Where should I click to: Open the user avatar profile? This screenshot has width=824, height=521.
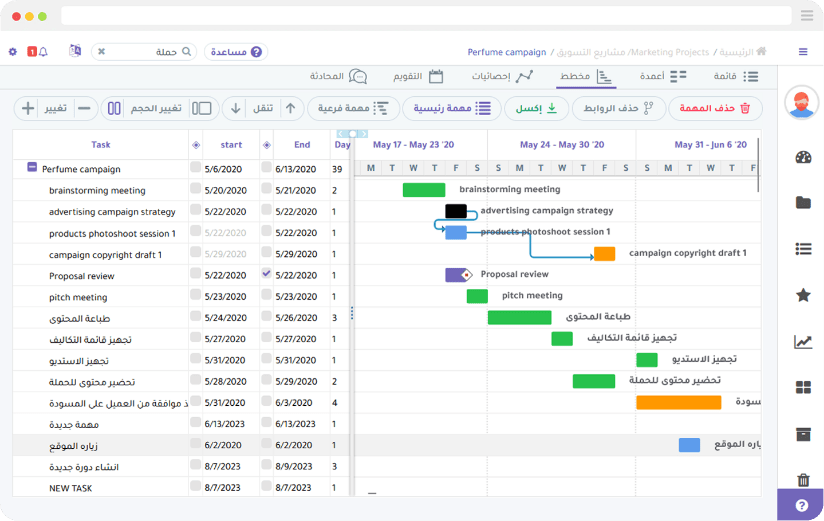tap(801, 102)
